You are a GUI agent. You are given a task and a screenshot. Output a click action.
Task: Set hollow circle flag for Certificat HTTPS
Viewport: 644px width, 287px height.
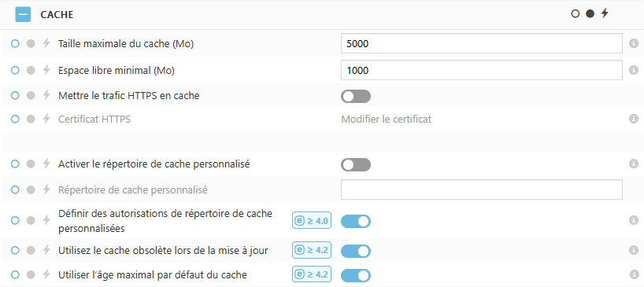pos(15,120)
